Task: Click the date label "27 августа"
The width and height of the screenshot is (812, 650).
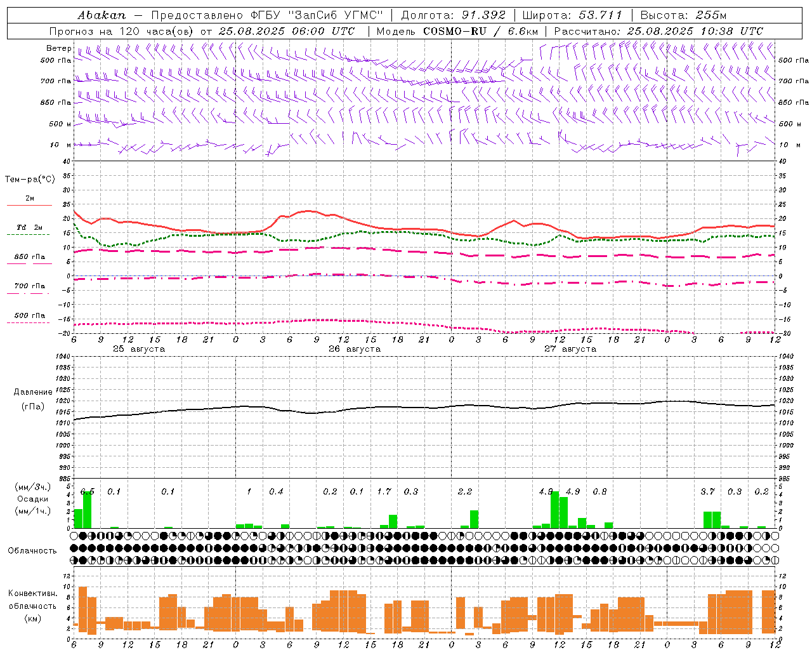Action: [x=570, y=349]
